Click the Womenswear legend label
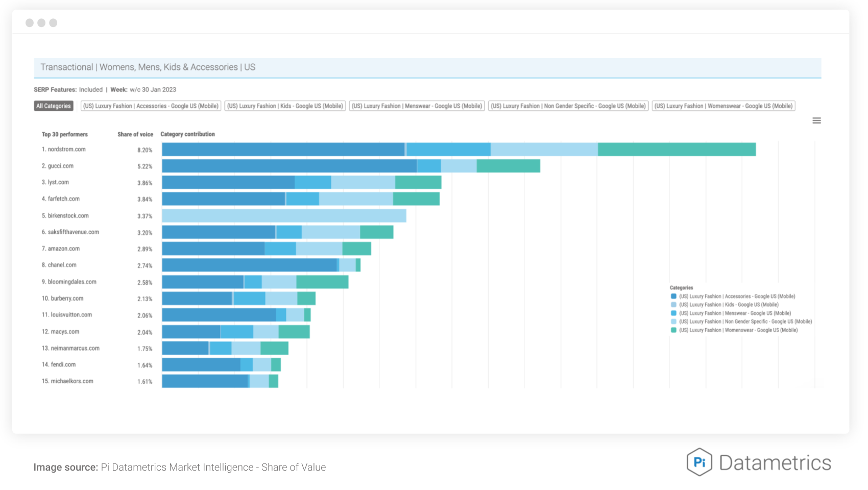Image resolution: width=868 pixels, height=490 pixels. tap(738, 330)
